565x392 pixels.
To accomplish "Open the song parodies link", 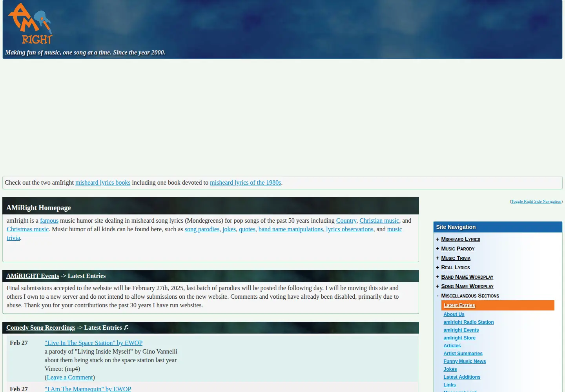I will [x=202, y=229].
